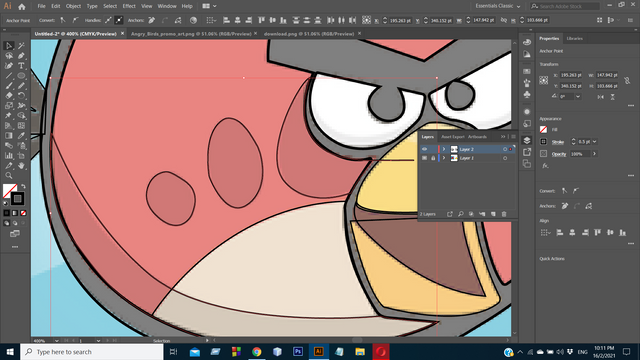Click target circle of Layer 1

[505, 158]
